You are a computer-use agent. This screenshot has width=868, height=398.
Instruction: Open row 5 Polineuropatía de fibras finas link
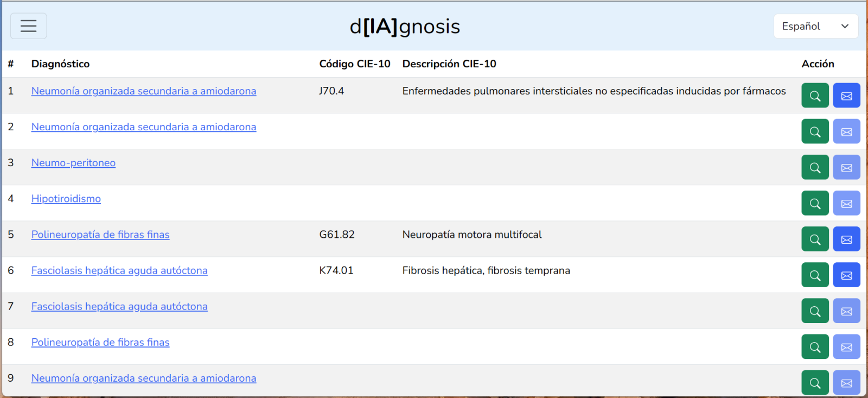point(100,235)
